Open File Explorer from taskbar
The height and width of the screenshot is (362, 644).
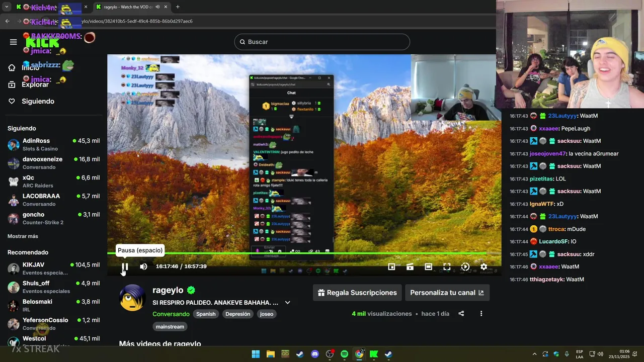(x=271, y=354)
